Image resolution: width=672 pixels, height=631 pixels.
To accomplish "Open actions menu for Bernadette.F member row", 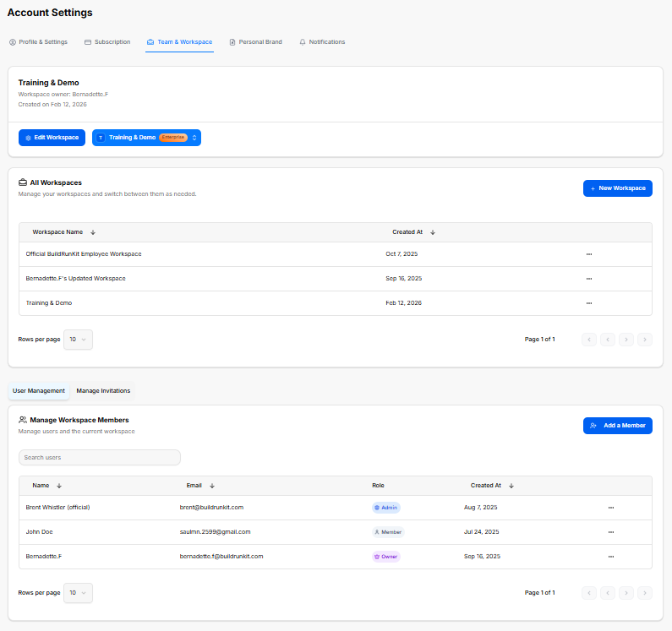I will (x=611, y=557).
